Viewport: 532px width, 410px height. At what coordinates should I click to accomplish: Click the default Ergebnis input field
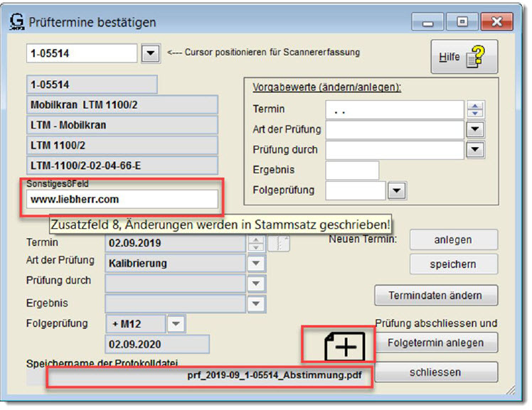[352, 171]
